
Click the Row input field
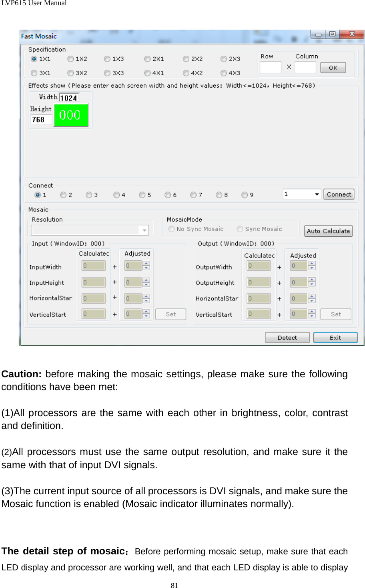pyautogui.click(x=271, y=67)
